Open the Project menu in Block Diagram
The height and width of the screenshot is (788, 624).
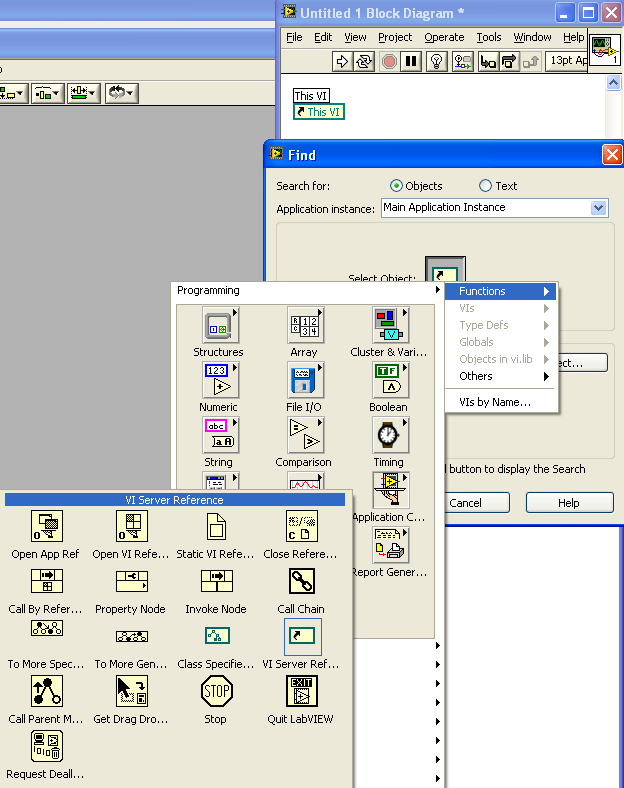[x=395, y=37]
